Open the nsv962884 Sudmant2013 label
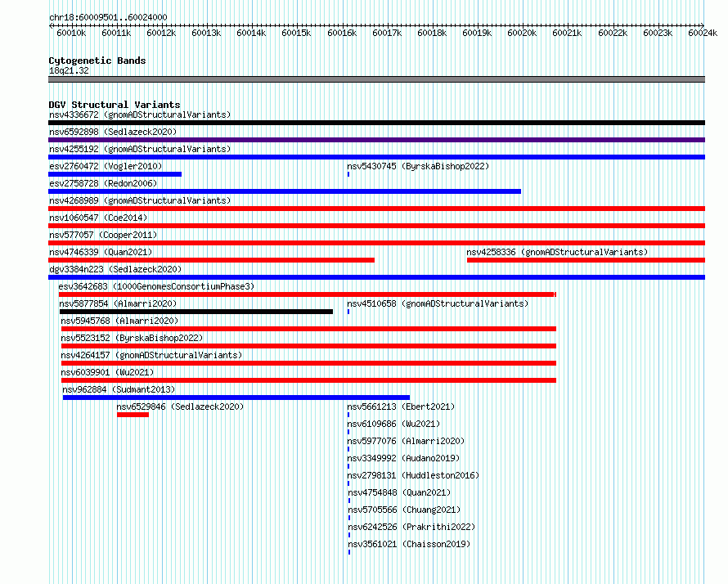 pos(119,389)
